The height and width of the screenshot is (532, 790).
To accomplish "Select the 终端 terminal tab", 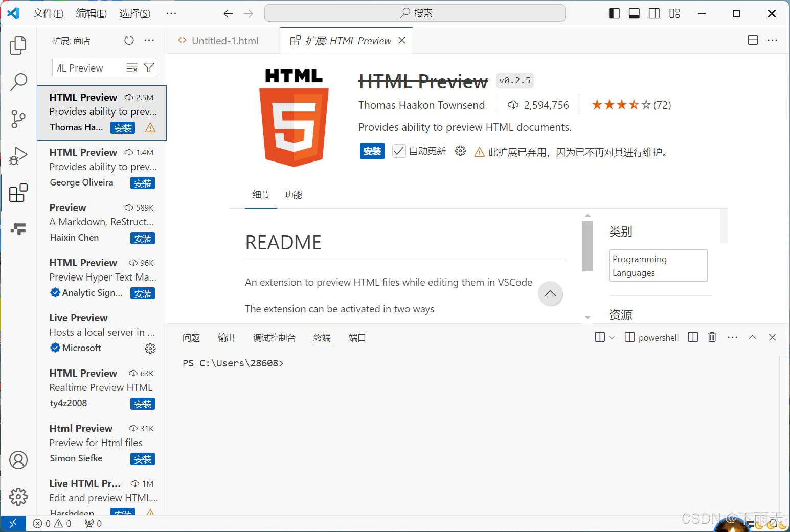I will point(322,338).
